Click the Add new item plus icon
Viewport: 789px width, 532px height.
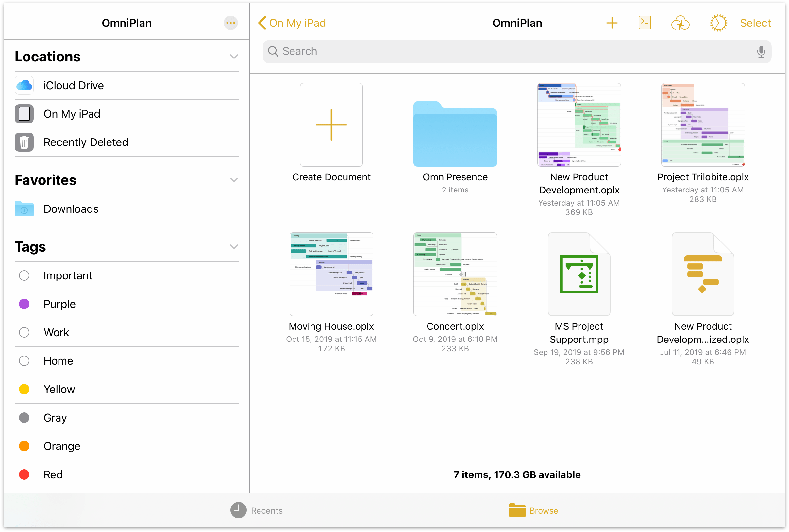610,23
